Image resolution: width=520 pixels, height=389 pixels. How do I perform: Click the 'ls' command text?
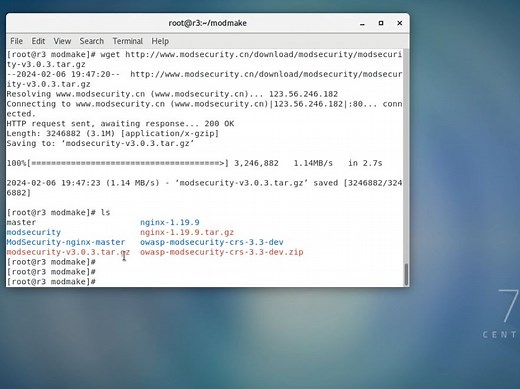click(x=105, y=213)
